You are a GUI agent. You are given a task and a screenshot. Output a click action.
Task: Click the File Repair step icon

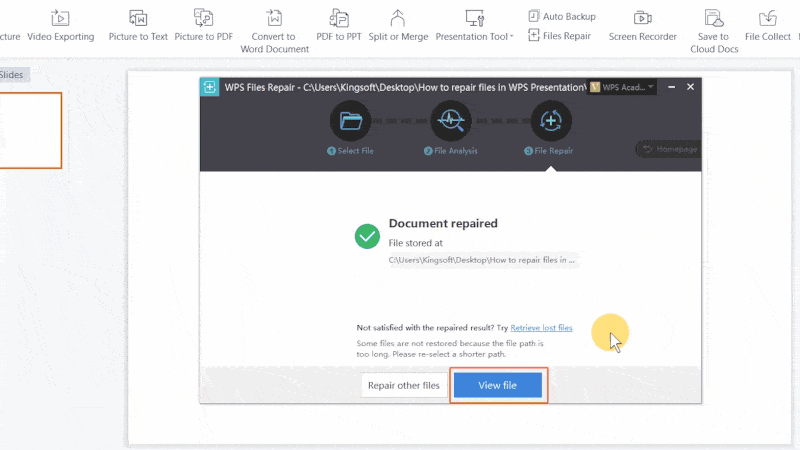(551, 121)
